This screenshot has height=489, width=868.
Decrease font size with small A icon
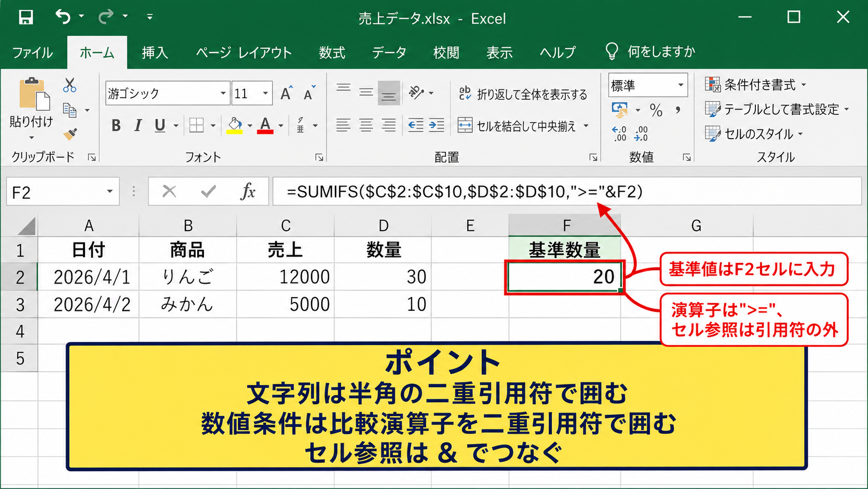pyautogui.click(x=310, y=94)
